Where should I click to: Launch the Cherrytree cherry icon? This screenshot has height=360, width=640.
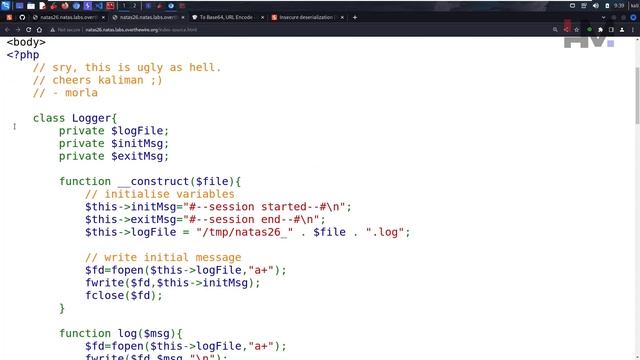[x=53, y=6]
